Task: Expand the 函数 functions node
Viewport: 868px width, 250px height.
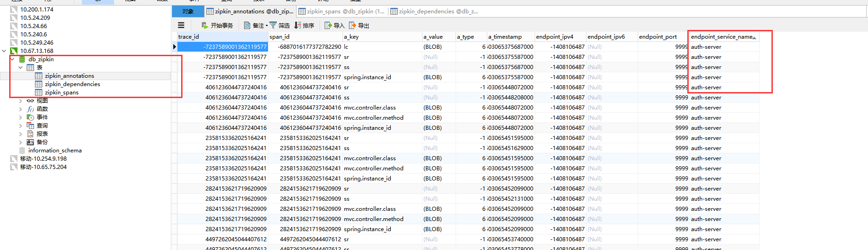Action: coord(20,109)
